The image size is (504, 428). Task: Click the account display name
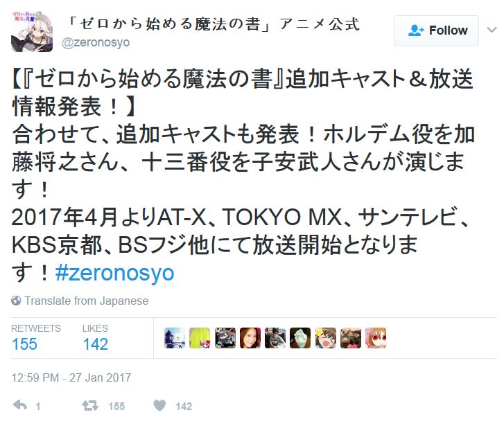point(214,24)
